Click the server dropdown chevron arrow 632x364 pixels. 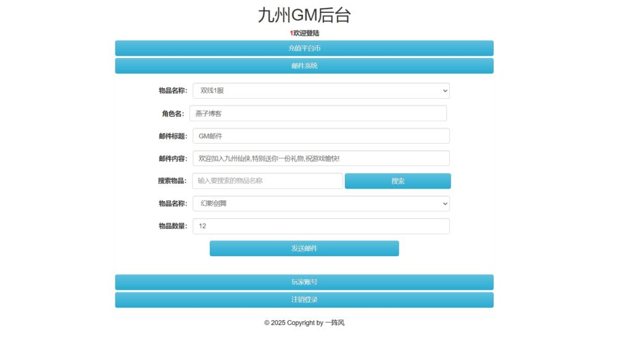pyautogui.click(x=444, y=90)
